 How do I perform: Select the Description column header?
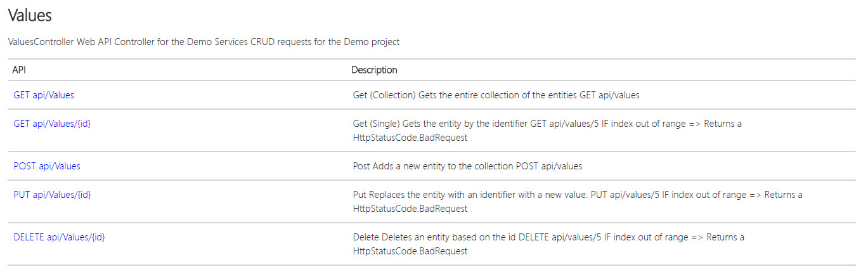[374, 70]
